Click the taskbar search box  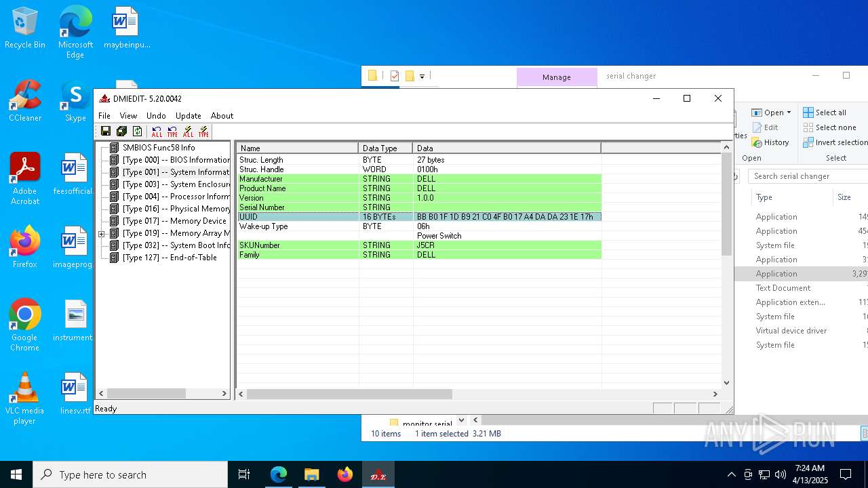pyautogui.click(x=130, y=474)
